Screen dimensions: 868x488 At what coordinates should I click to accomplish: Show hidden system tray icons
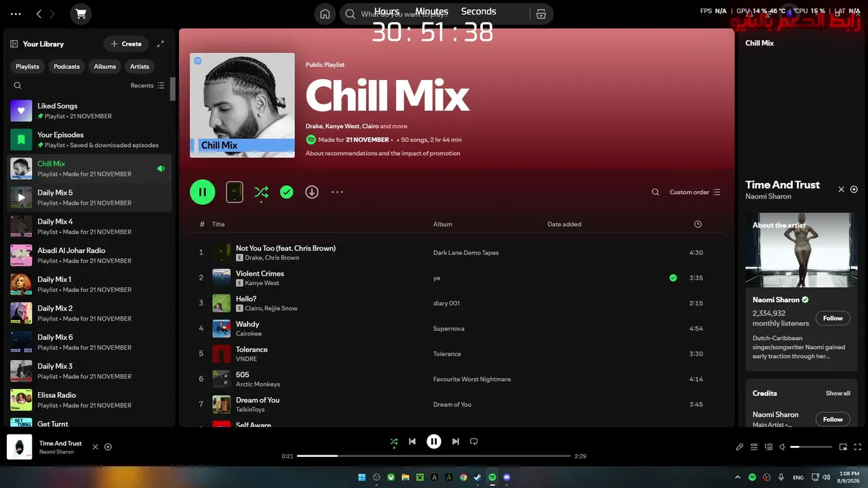[738, 477]
